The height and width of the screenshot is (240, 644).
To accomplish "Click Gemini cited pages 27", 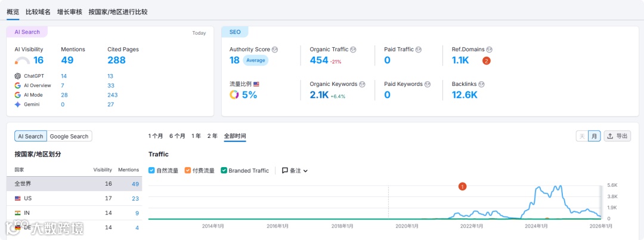I will point(111,104).
